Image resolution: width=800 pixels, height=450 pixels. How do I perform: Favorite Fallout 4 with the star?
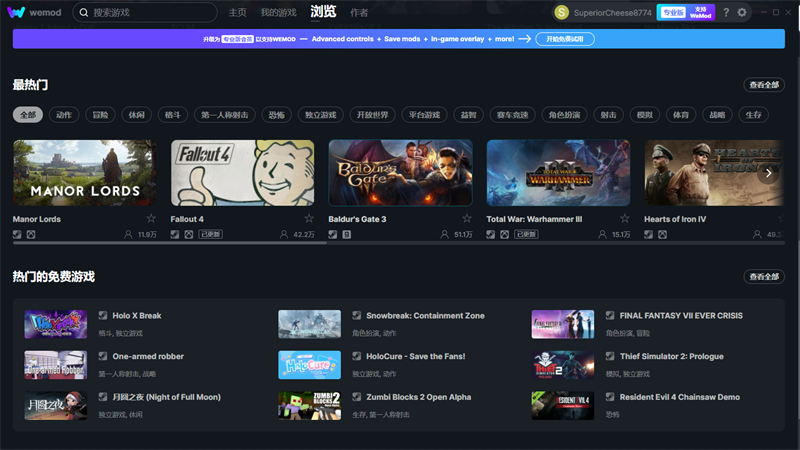coord(309,218)
